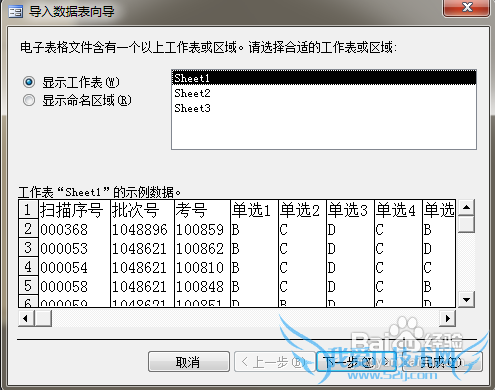This screenshot has width=495, height=390.
Task: Click cell 100810 in the preview
Action: (x=203, y=267)
